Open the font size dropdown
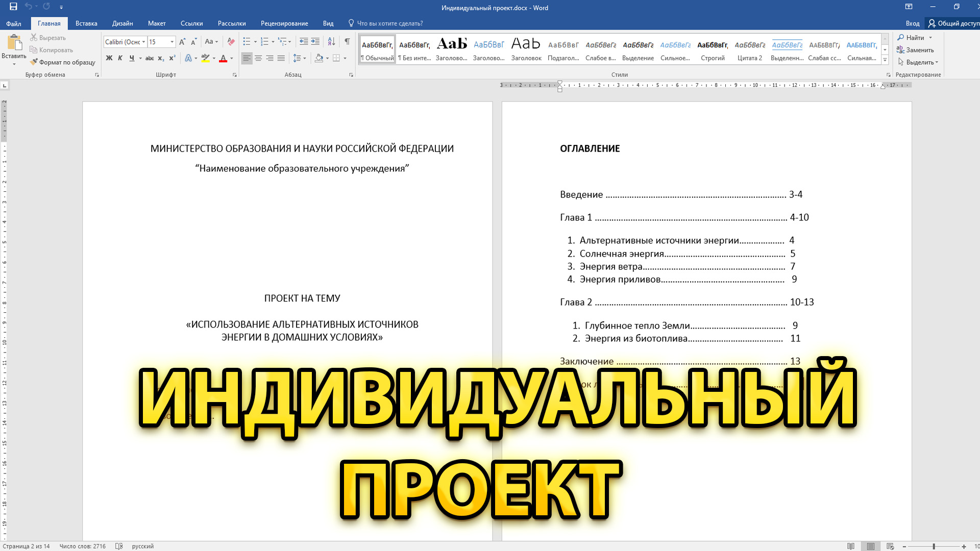 click(172, 41)
